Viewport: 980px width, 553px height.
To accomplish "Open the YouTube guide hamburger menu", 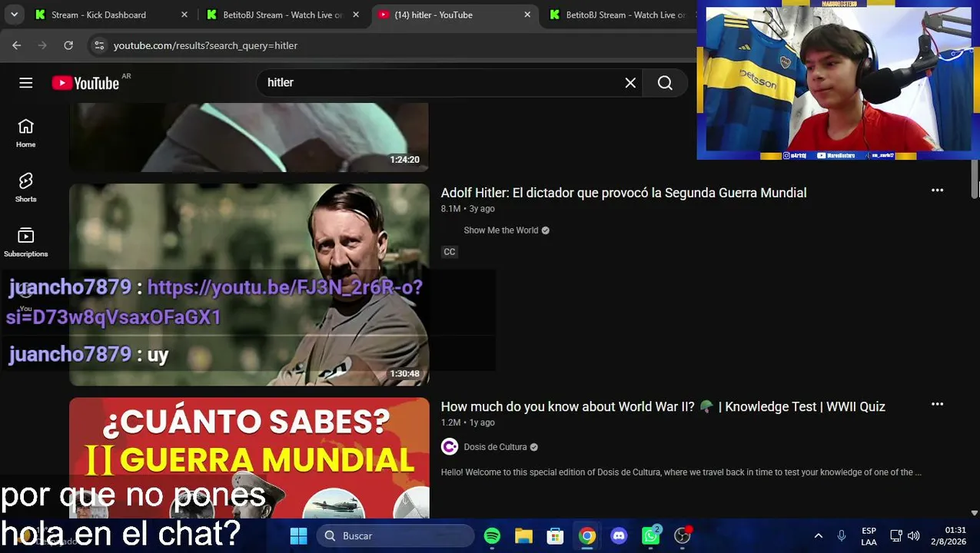I will point(26,83).
